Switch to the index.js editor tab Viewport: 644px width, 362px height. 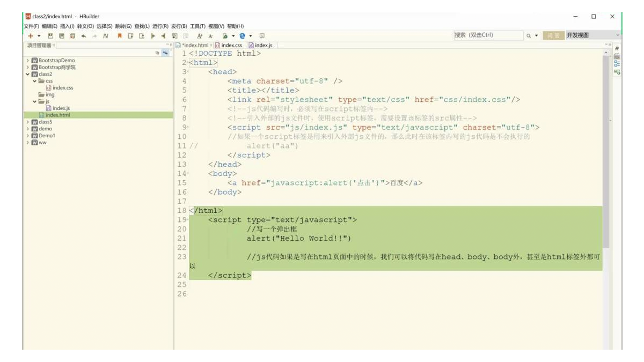tap(260, 45)
